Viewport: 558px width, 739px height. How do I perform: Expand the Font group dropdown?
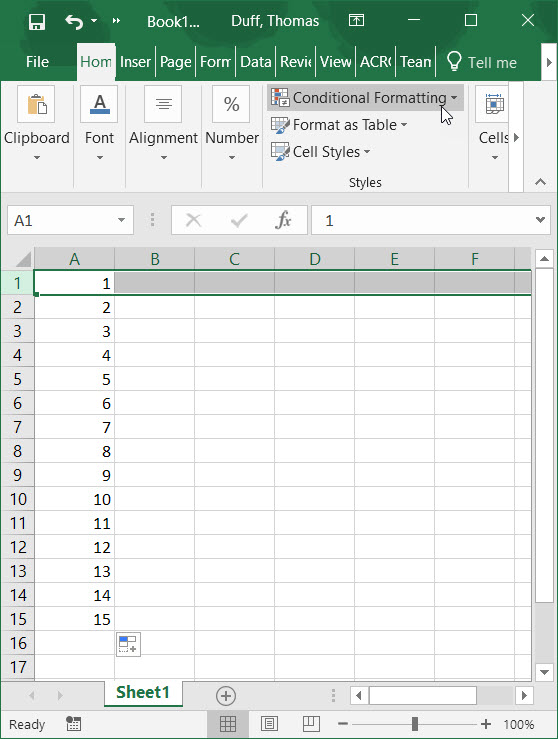(99, 157)
